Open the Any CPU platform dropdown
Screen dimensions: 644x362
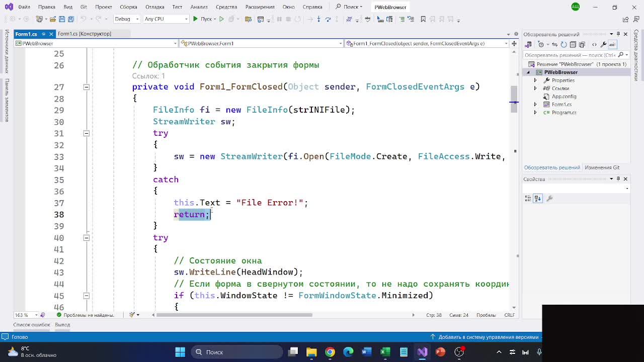point(166,19)
